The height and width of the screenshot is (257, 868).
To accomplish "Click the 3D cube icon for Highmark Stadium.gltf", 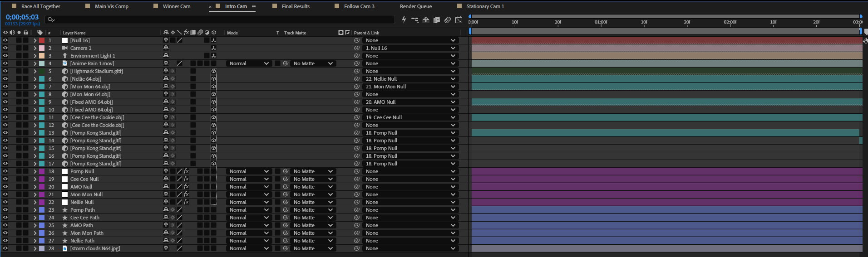I will (213, 71).
